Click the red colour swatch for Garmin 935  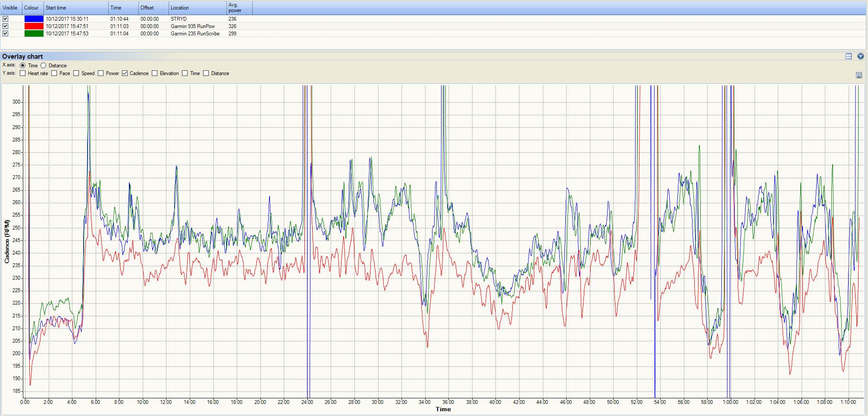click(x=34, y=26)
